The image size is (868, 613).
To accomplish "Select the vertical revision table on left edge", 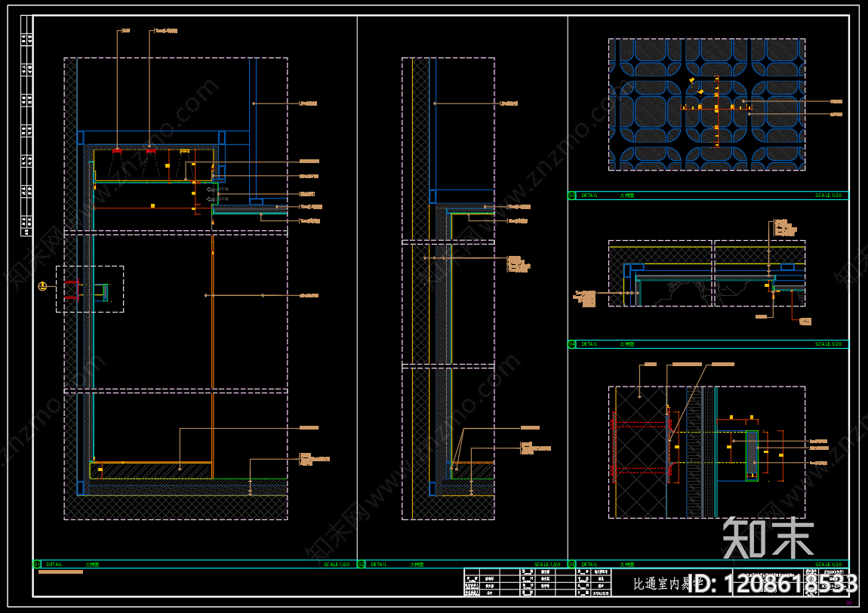I will [26, 134].
